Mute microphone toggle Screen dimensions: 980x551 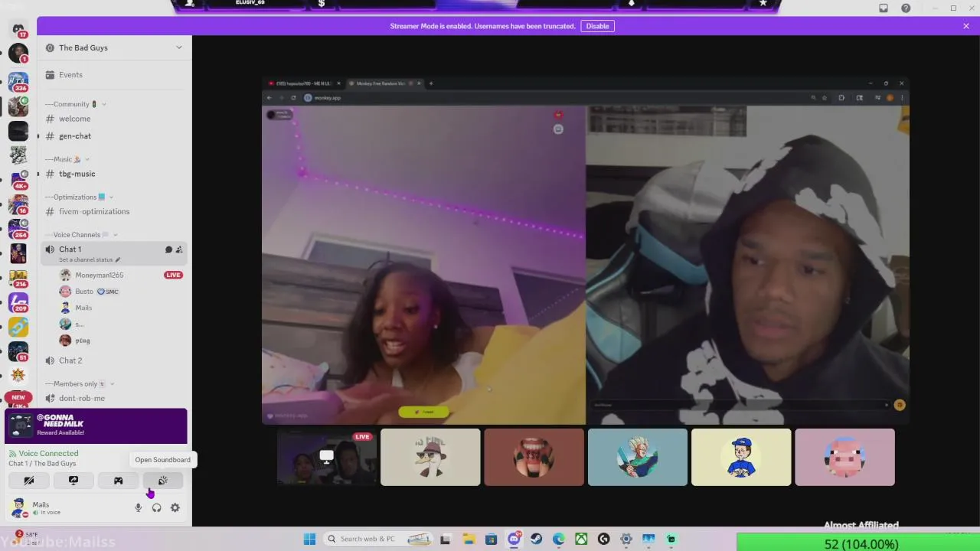pyautogui.click(x=139, y=507)
